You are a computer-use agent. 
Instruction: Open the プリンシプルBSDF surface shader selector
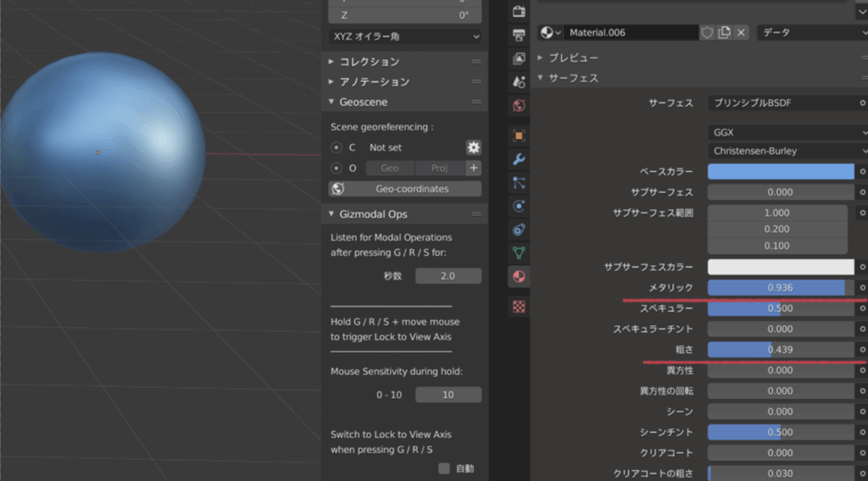780,102
